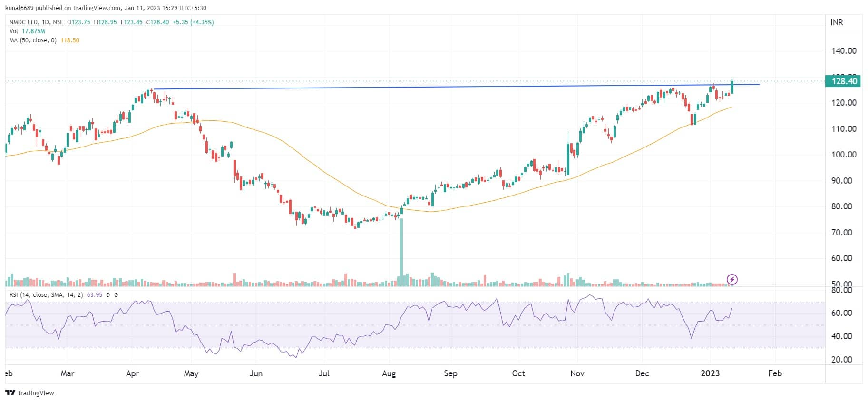Click the 90.00 price axis label
Image resolution: width=868 pixels, height=402 pixels.
(x=842, y=181)
